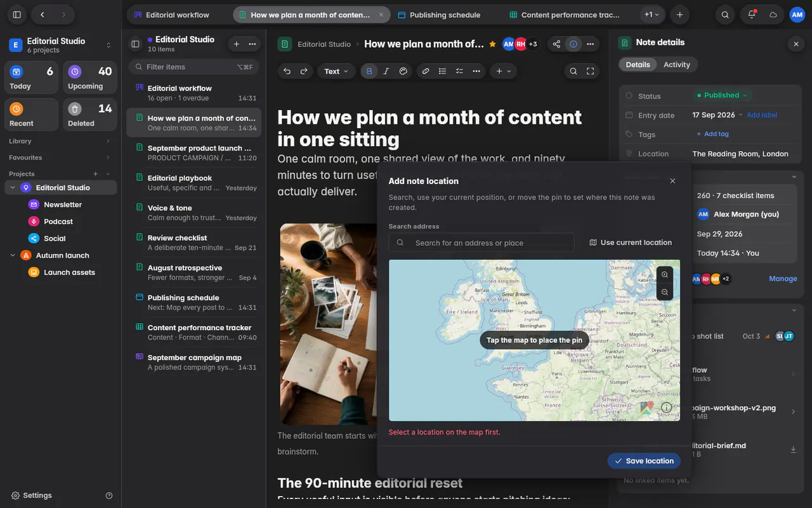The height and width of the screenshot is (508, 812).
Task: Open the Text style dropdown
Action: point(336,71)
